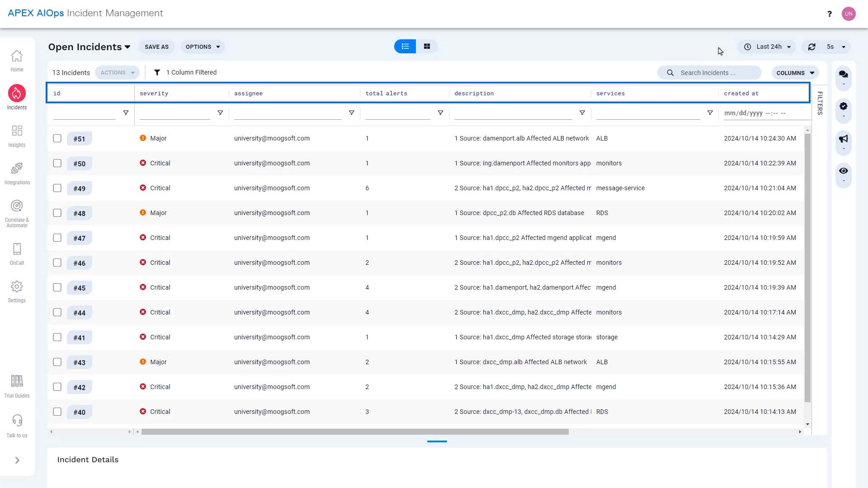868x488 pixels.
Task: Open incident #49 link
Action: click(x=79, y=188)
